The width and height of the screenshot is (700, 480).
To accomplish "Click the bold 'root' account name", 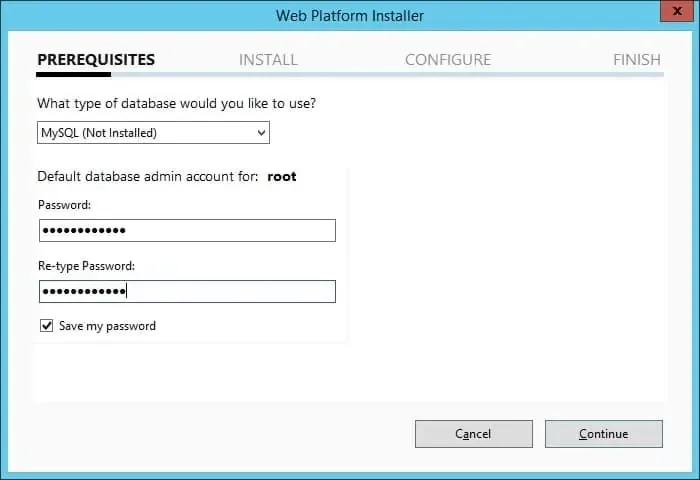I will coord(282,176).
